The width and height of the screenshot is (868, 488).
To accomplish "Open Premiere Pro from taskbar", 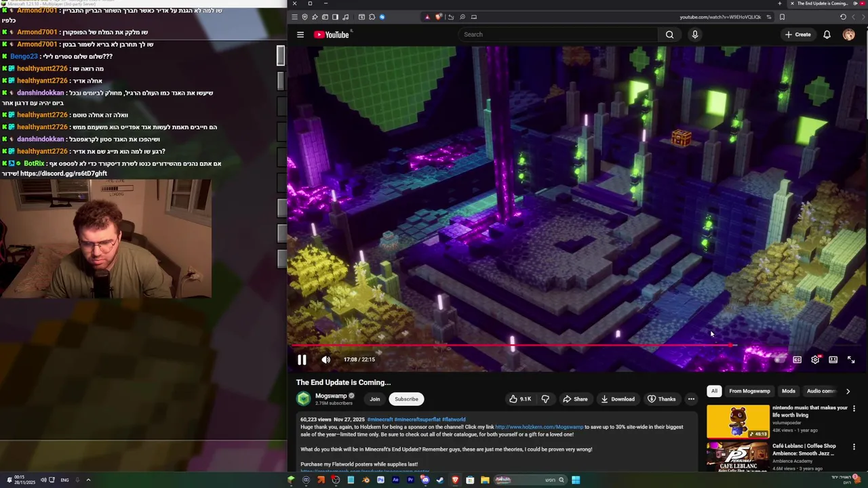I will tap(410, 480).
